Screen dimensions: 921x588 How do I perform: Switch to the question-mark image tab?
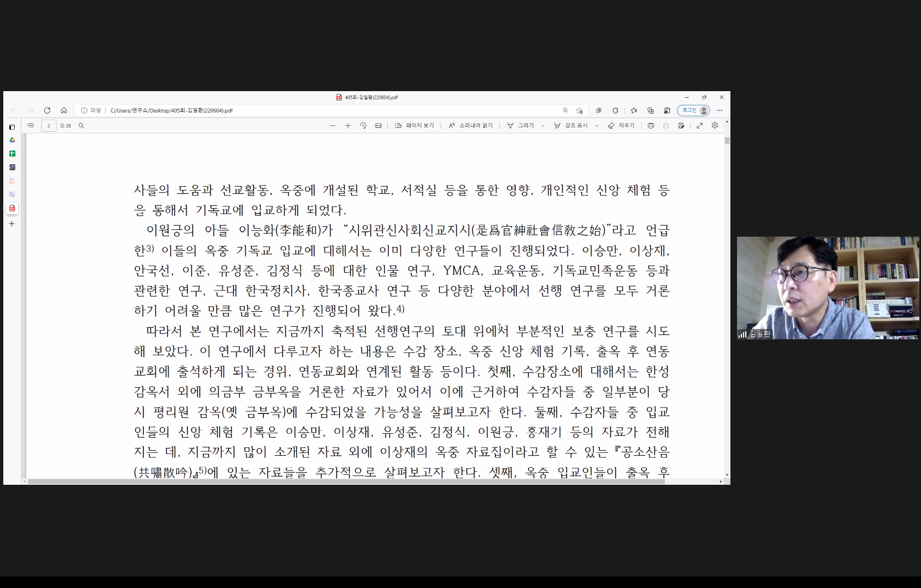pyautogui.click(x=12, y=167)
